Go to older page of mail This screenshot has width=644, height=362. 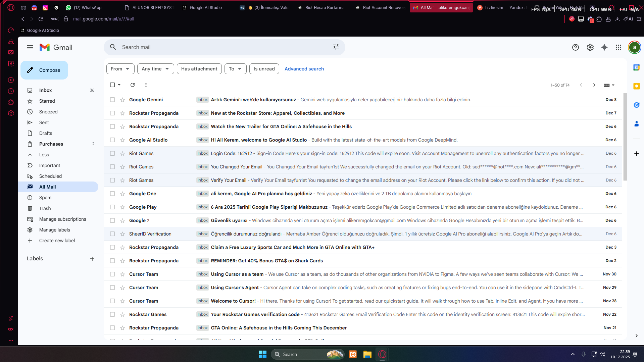pos(594,85)
